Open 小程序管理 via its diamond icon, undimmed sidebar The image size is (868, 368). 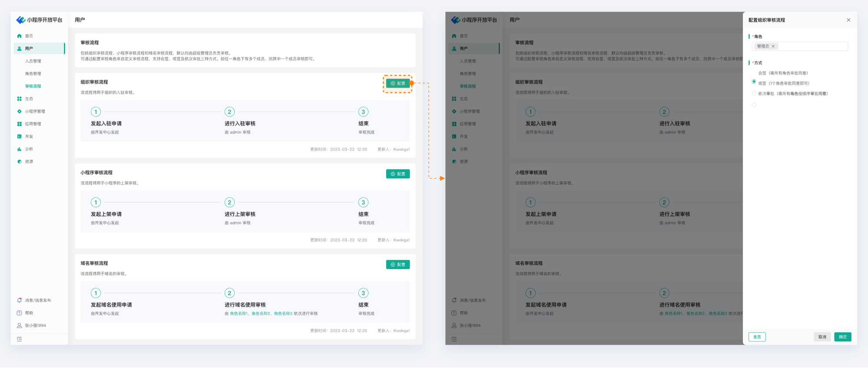coord(19,112)
